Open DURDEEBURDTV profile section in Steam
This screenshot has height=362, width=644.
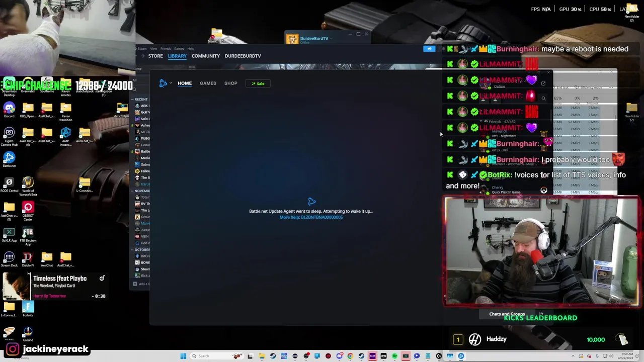(243, 56)
